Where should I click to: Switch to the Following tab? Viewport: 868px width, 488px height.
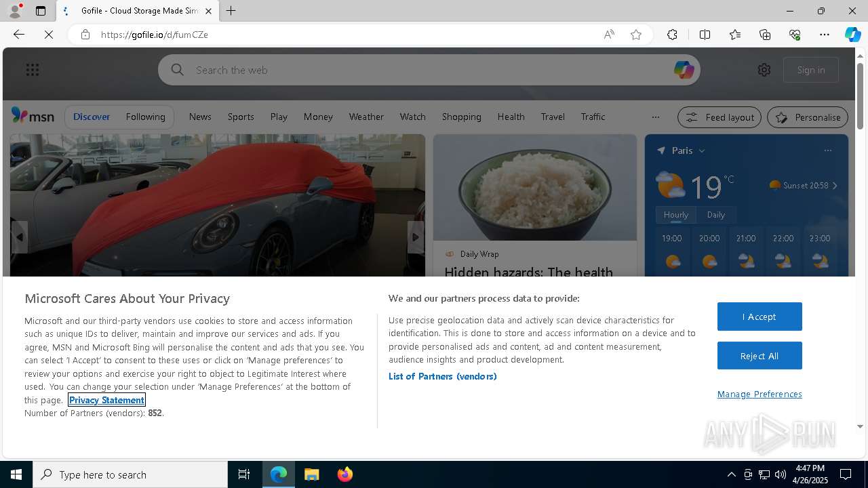tap(146, 117)
